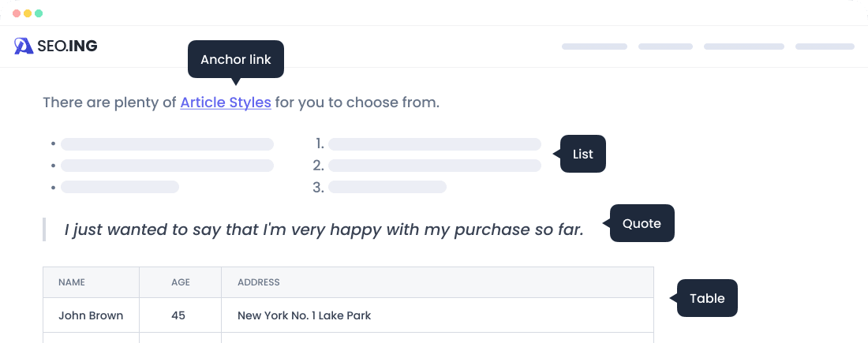Screen dimensions: 868x343
Task: Select the John Brown table cell
Action: [x=91, y=315]
